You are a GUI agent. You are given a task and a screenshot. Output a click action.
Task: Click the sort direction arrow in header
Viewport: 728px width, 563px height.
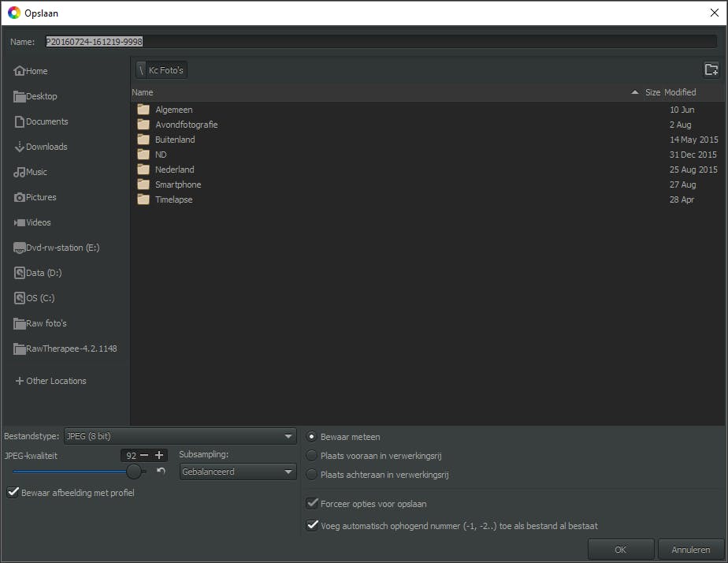pos(635,92)
